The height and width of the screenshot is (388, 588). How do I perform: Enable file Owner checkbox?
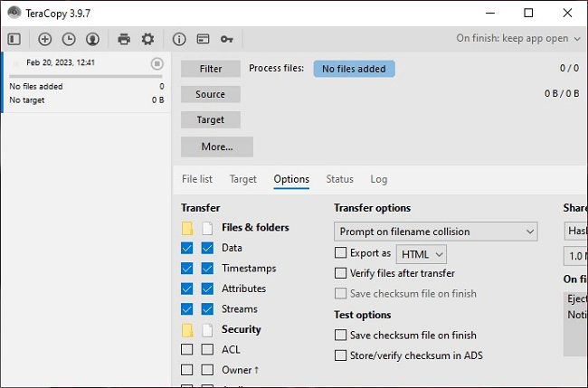pos(207,370)
